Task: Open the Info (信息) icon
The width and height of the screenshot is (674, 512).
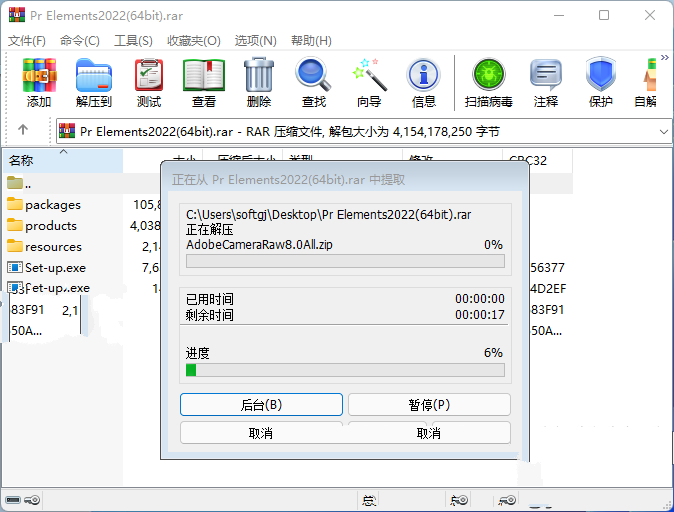Action: 423,75
